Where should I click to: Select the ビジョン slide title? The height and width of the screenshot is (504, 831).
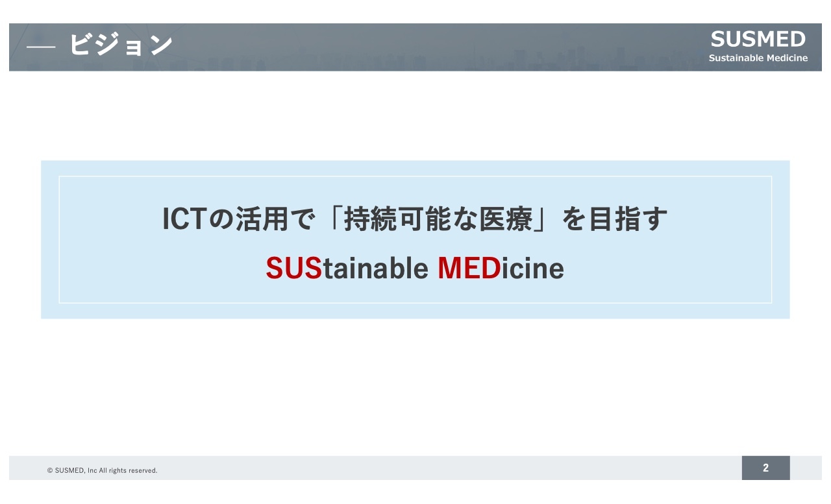pyautogui.click(x=121, y=46)
